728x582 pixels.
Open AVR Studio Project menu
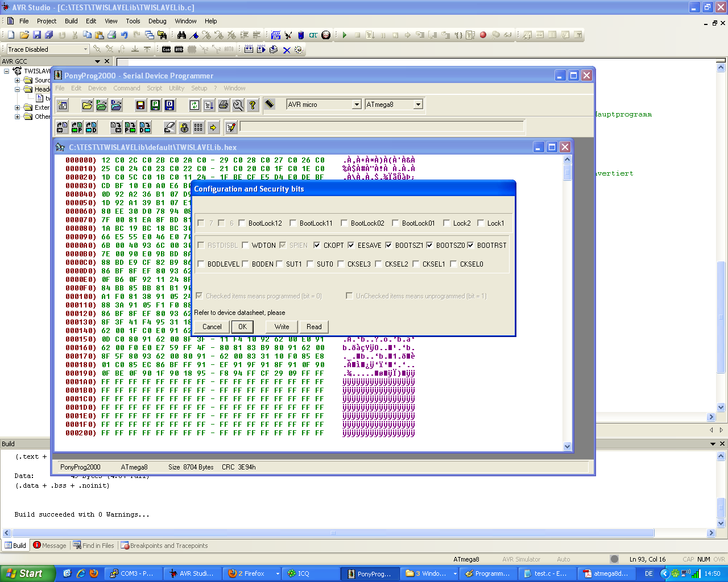[x=47, y=21]
